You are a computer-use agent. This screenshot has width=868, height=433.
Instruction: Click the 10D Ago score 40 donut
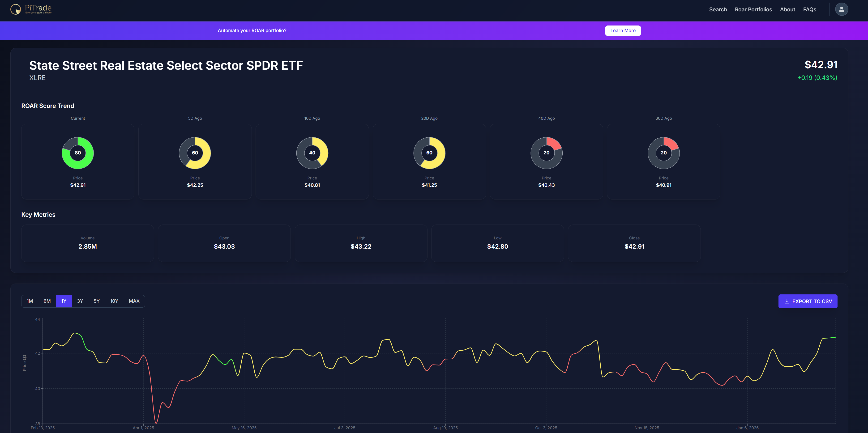pos(312,153)
